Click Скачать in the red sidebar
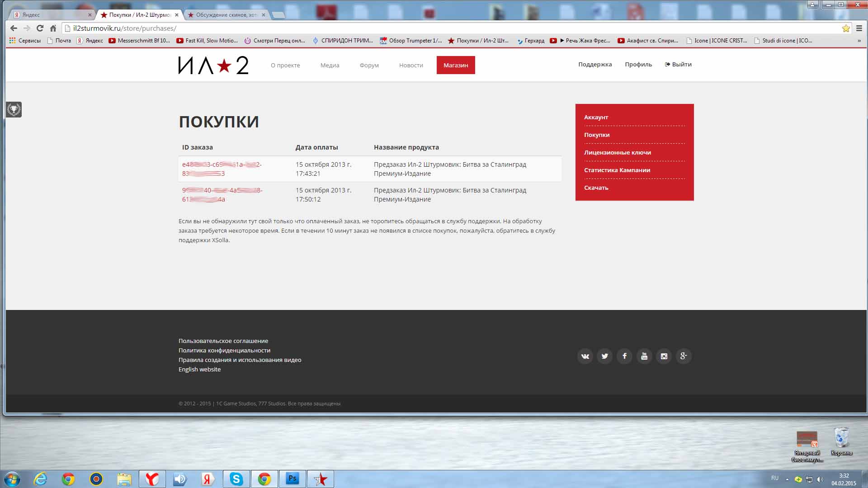Viewport: 868px width, 488px height. [x=596, y=188]
